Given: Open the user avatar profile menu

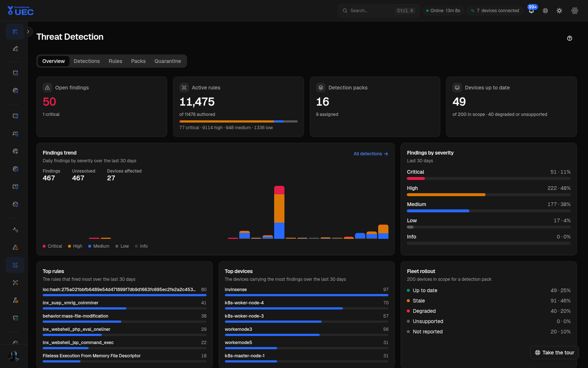Looking at the screenshot, I should pos(14,356).
